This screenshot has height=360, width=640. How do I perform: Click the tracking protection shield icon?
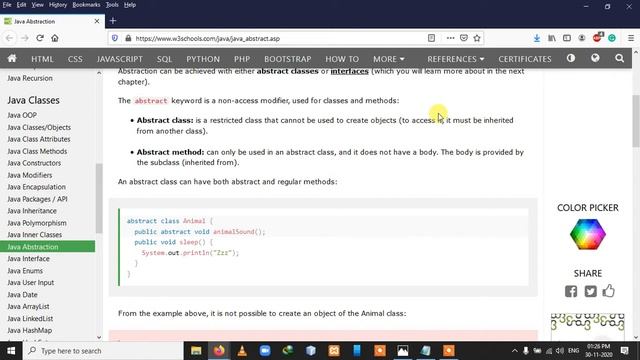click(x=115, y=38)
